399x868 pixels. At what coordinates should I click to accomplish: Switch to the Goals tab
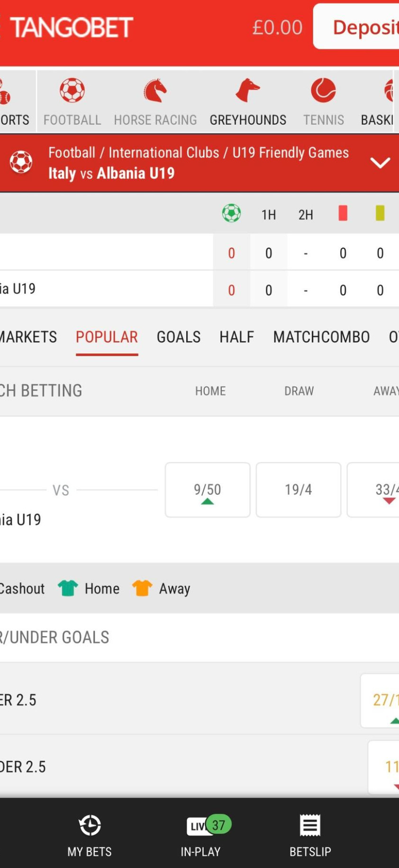pyautogui.click(x=179, y=337)
